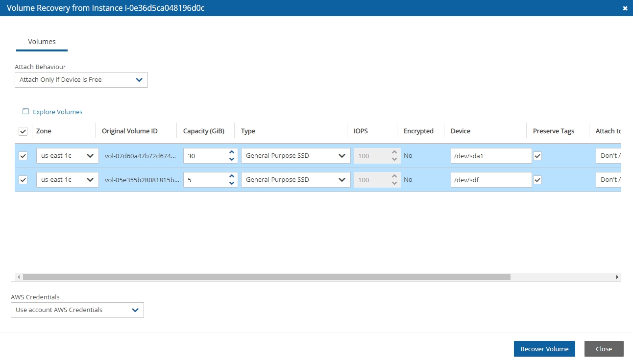Click the Close button
Image resolution: width=633 pixels, height=364 pixels.
coord(604,349)
